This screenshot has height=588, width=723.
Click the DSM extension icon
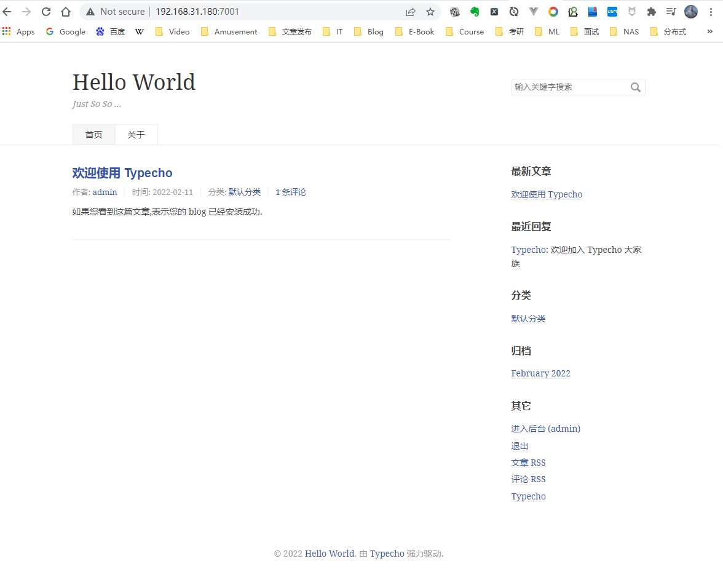[x=612, y=12]
